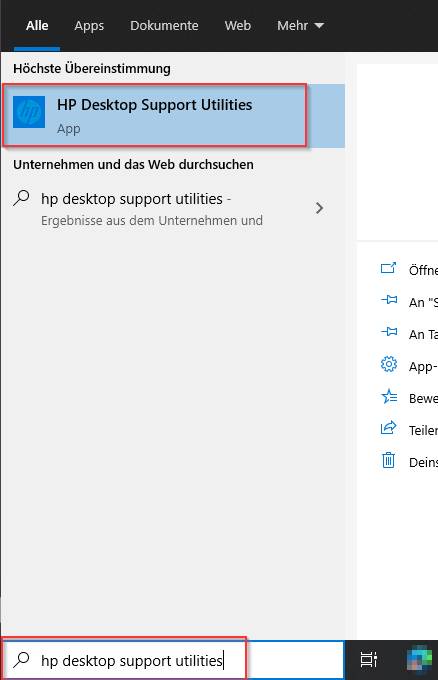Image resolution: width=438 pixels, height=680 pixels.
Task: Click the share (Teilen) icon
Action: [389, 428]
